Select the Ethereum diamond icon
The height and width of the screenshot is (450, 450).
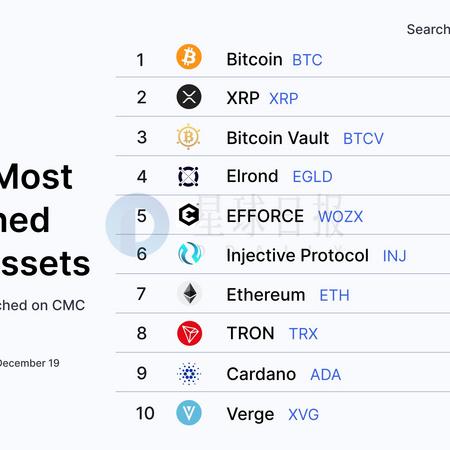[x=190, y=293]
